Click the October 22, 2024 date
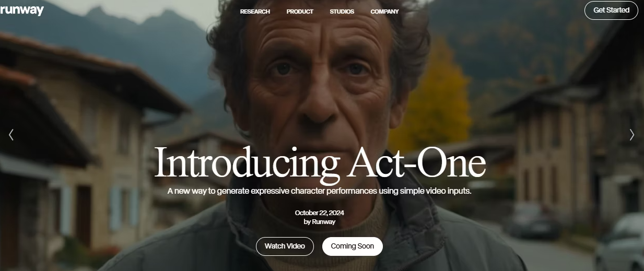Image resolution: width=644 pixels, height=271 pixels. point(319,213)
